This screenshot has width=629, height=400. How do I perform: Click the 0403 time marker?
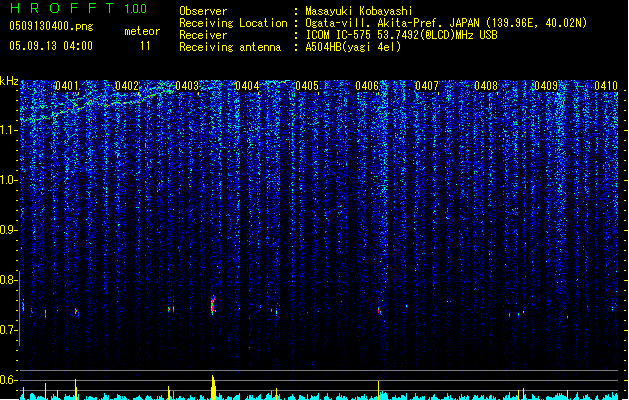pyautogui.click(x=187, y=86)
